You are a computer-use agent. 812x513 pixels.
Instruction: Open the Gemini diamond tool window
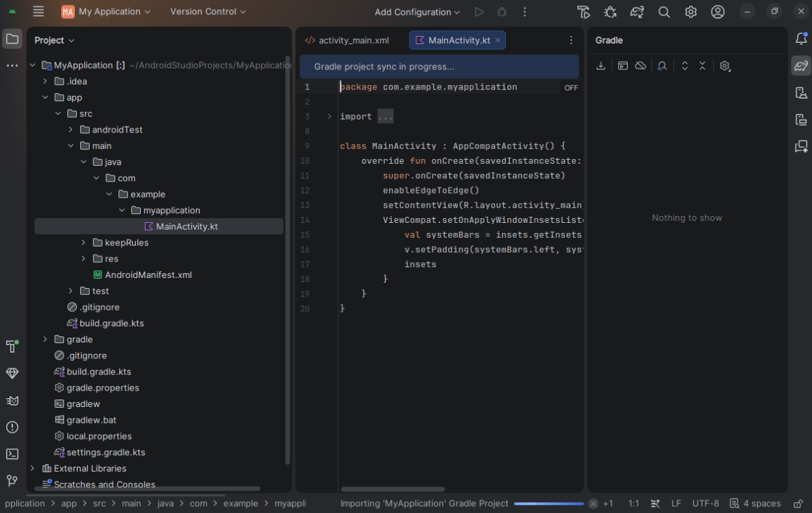(12, 373)
